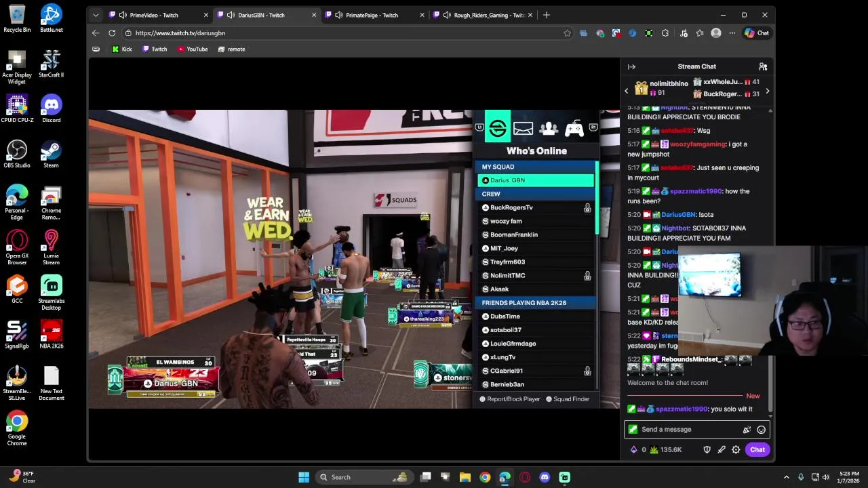Select the gamepad icon in Who's Online panel
The height and width of the screenshot is (488, 868).
click(574, 128)
